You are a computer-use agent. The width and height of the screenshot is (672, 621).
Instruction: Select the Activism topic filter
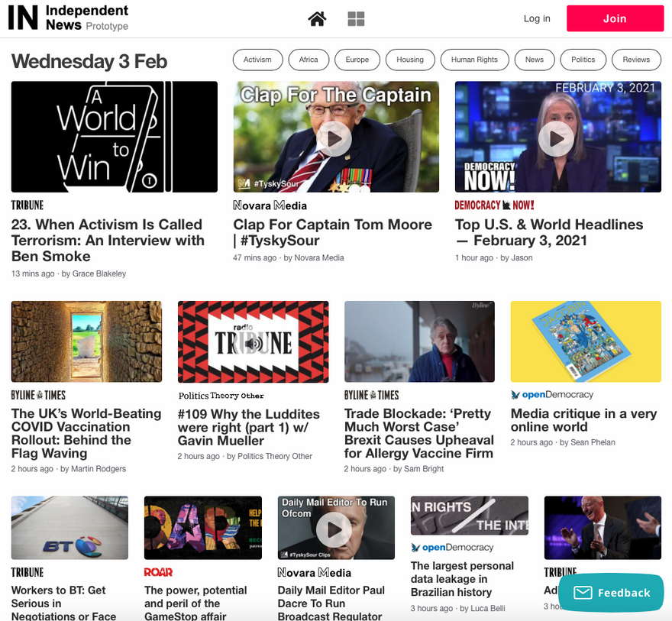pos(257,60)
